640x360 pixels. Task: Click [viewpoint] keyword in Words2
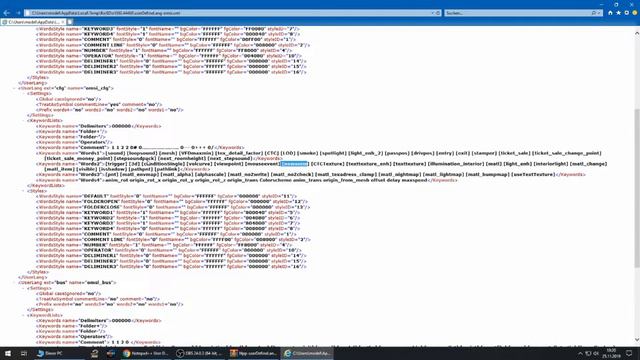(228, 164)
